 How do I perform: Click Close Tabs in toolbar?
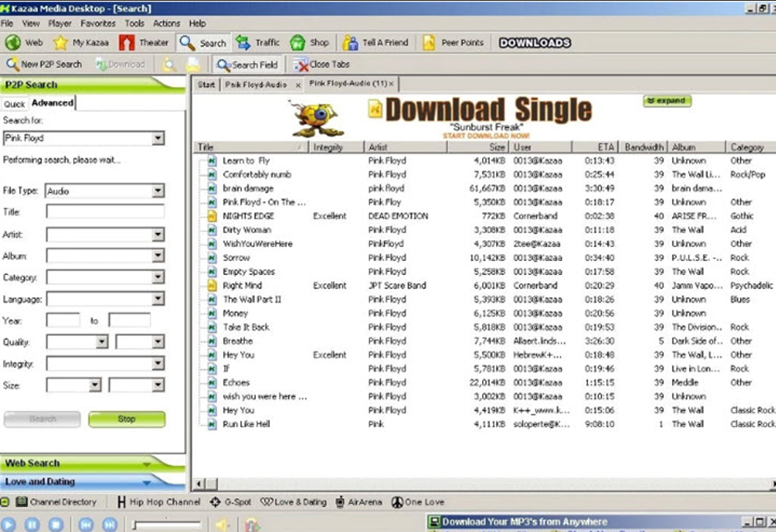point(321,64)
